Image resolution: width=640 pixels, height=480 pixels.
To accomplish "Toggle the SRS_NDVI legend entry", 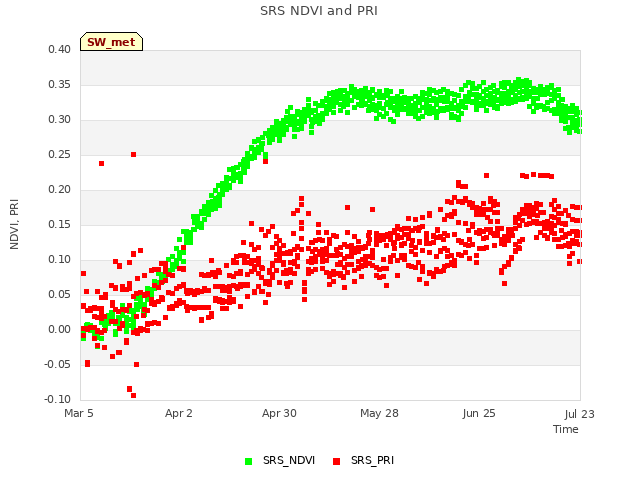I will [x=280, y=460].
